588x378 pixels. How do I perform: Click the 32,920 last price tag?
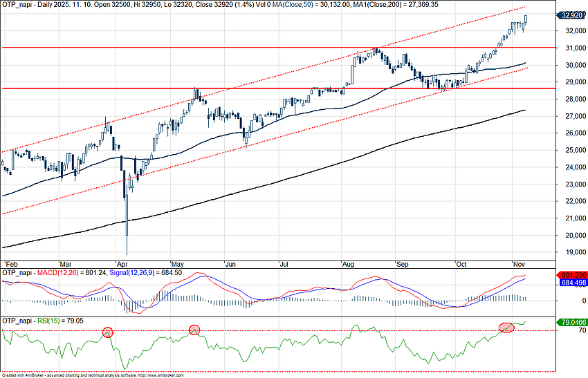(571, 15)
